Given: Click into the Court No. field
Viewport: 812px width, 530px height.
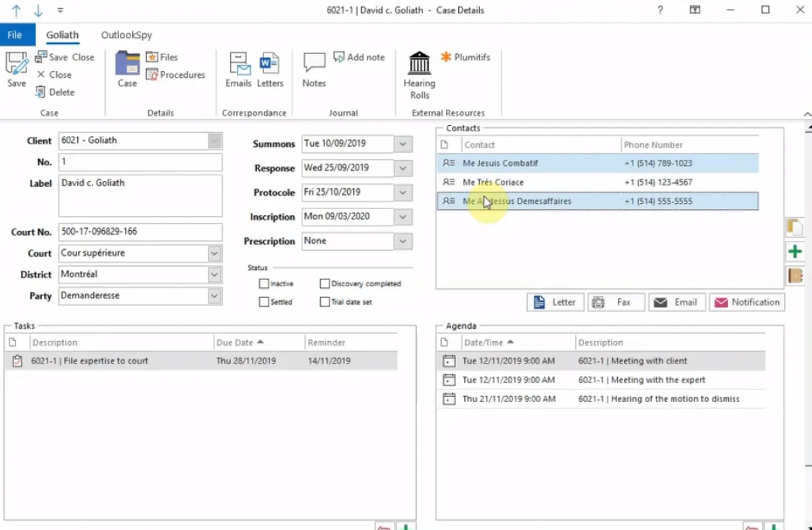Looking at the screenshot, I should pyautogui.click(x=140, y=232).
